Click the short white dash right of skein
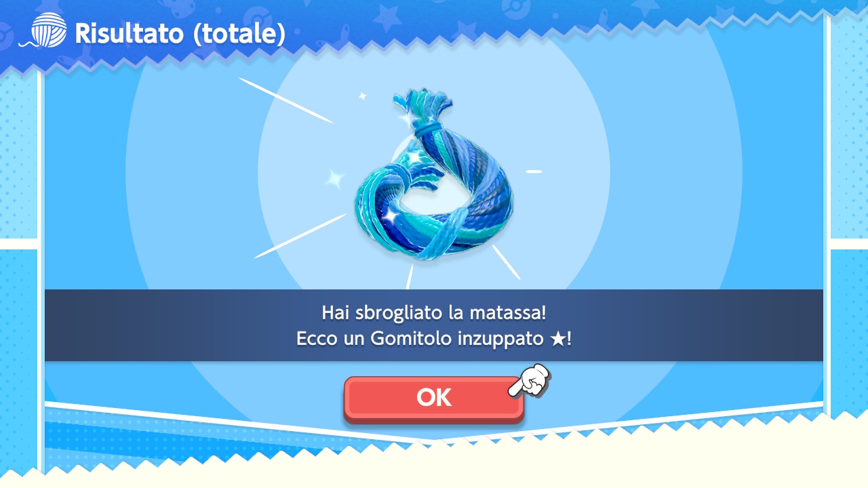Image resolution: width=868 pixels, height=488 pixels. coord(534,171)
